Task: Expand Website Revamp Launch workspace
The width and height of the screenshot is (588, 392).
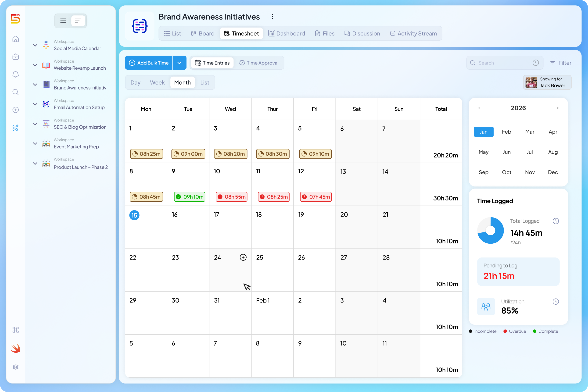Action: [x=35, y=65]
